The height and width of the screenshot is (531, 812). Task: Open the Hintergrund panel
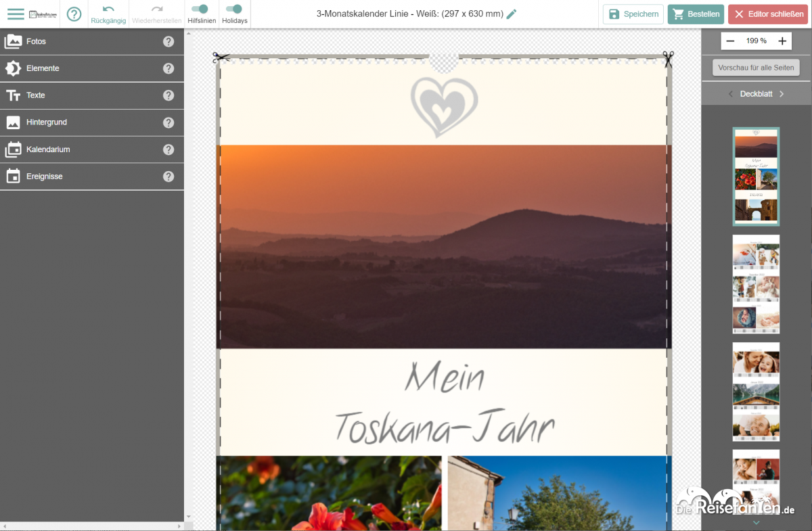click(x=46, y=122)
